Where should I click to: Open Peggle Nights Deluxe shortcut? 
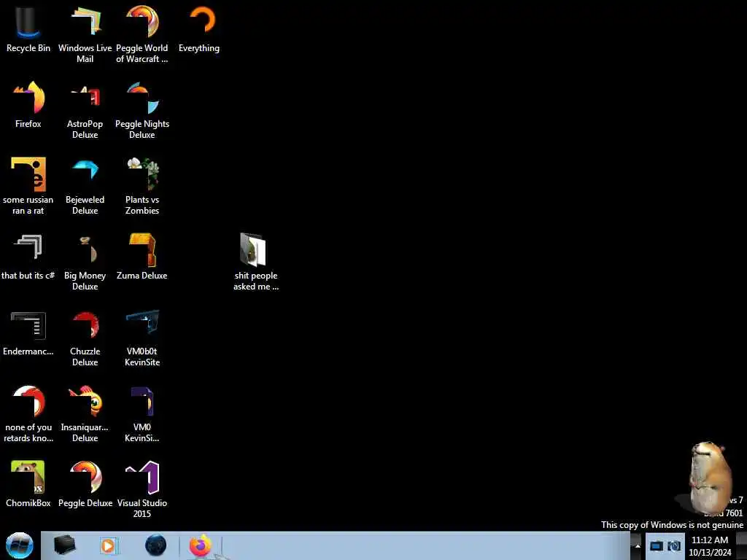pyautogui.click(x=142, y=110)
